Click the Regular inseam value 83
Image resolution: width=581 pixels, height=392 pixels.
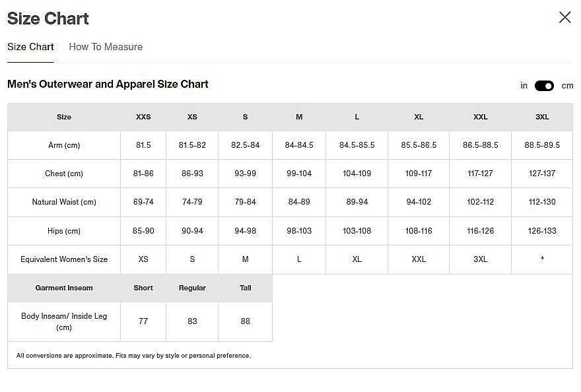pyautogui.click(x=192, y=321)
